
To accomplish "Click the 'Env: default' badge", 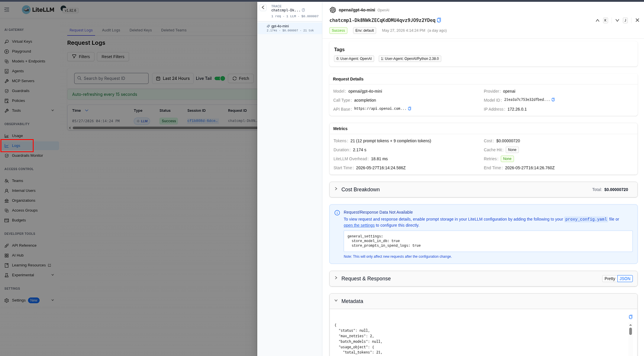I will [x=364, y=30].
